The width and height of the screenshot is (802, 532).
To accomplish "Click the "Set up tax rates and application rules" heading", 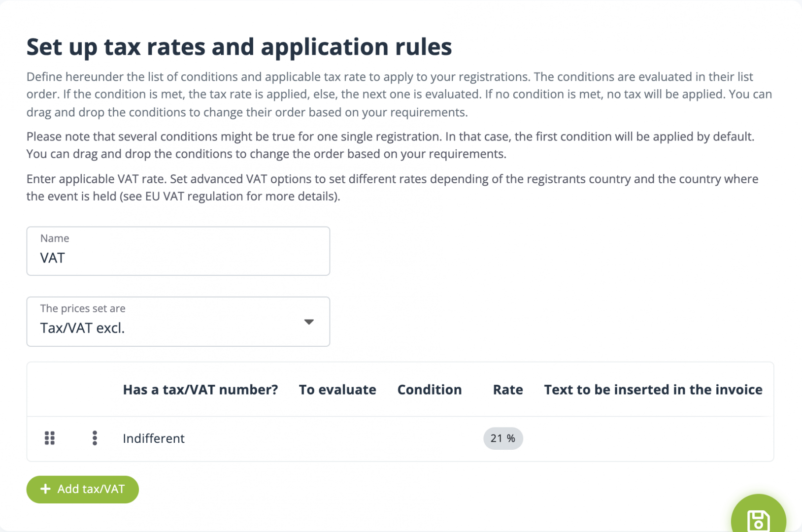I will click(239, 47).
